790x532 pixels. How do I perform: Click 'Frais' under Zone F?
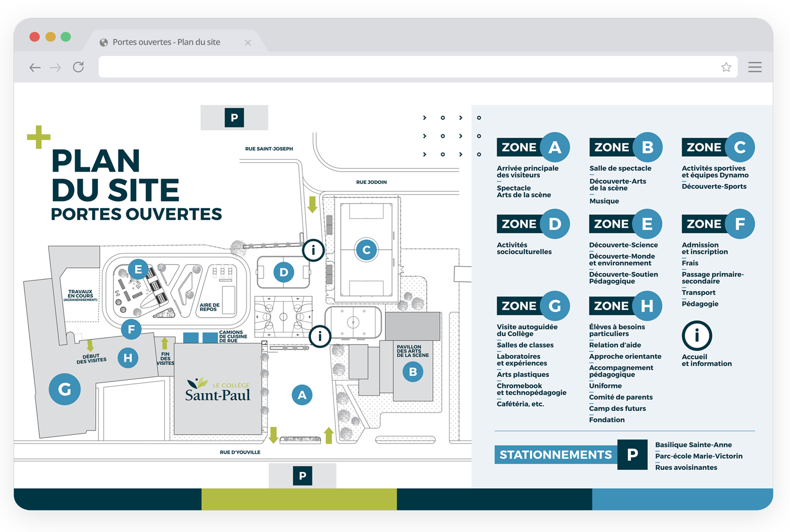coord(690,263)
